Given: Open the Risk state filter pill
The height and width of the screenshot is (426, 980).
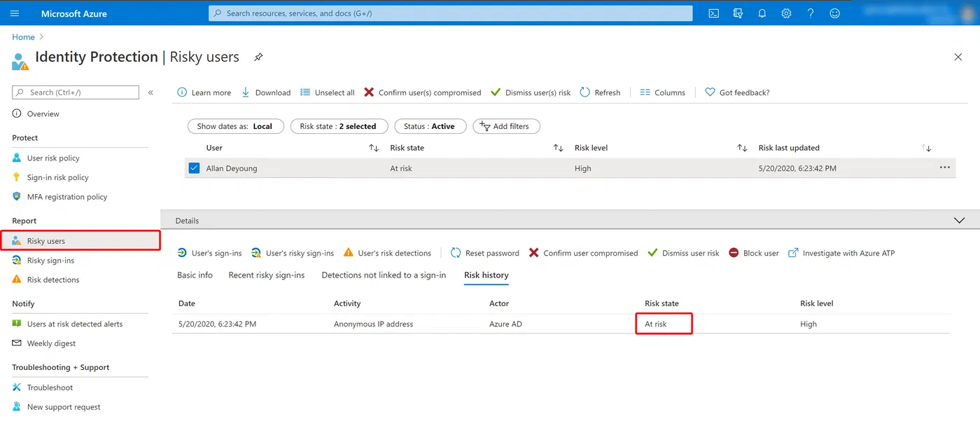Looking at the screenshot, I should 338,126.
